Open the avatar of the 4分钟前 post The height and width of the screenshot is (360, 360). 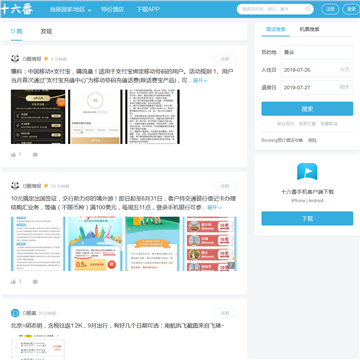tap(15, 59)
